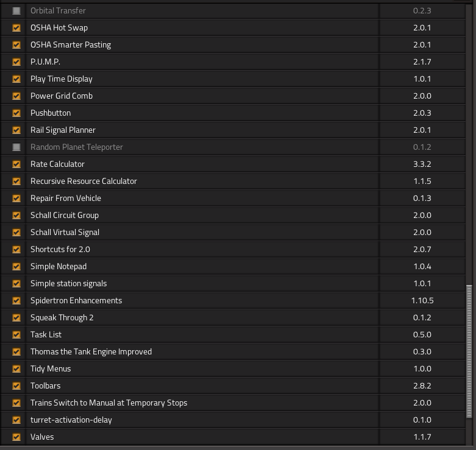Select the OSHA Smarter Pasting name
The width and height of the screenshot is (476, 450).
tap(71, 44)
